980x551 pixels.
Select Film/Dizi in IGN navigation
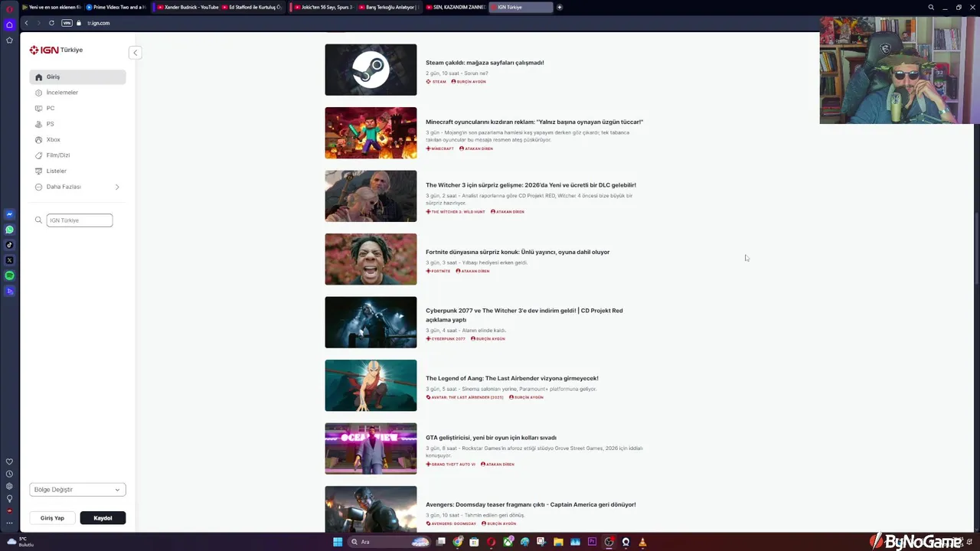tap(77, 155)
